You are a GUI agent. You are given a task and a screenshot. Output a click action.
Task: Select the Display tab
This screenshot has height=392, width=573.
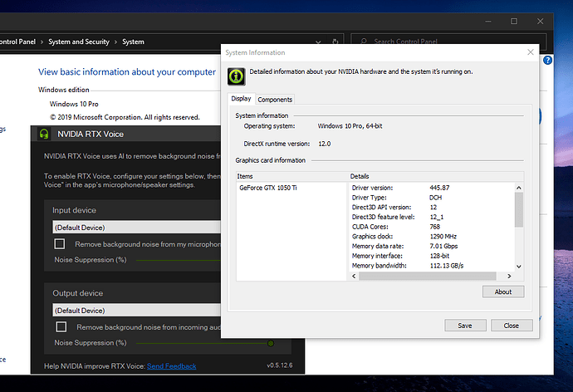(x=241, y=99)
